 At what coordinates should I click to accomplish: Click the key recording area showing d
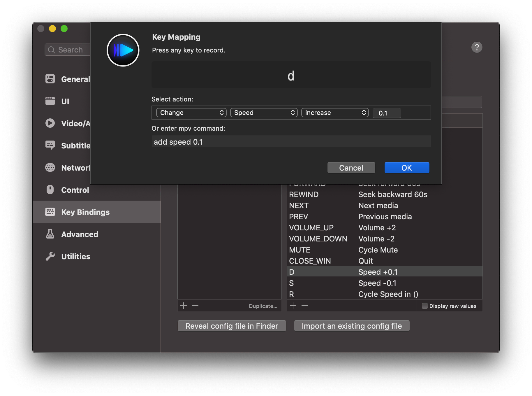(291, 75)
